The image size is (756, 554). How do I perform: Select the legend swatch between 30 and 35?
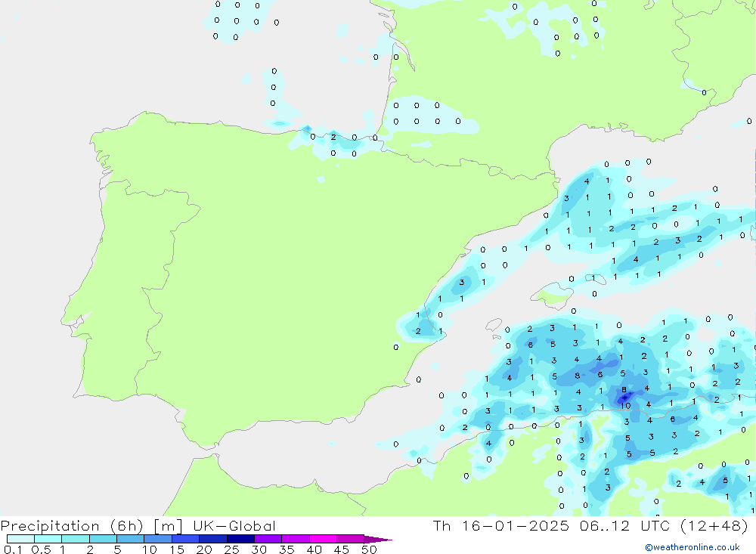coord(268,539)
